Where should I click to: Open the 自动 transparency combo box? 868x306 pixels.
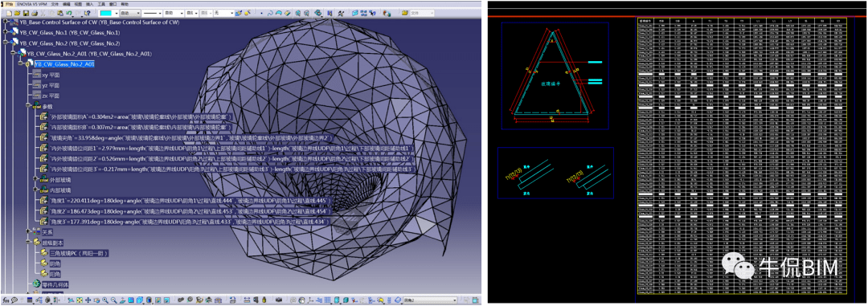[x=131, y=13]
